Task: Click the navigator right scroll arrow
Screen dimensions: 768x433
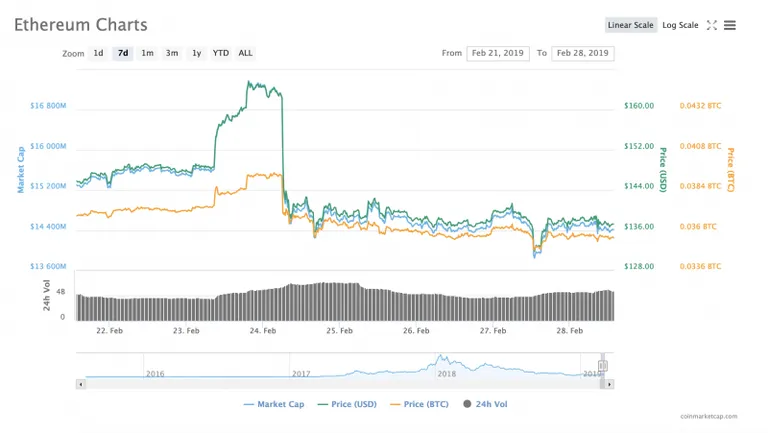Action: click(609, 385)
